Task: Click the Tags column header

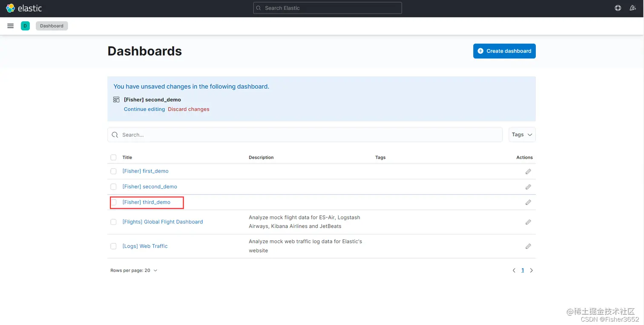Action: click(380, 158)
